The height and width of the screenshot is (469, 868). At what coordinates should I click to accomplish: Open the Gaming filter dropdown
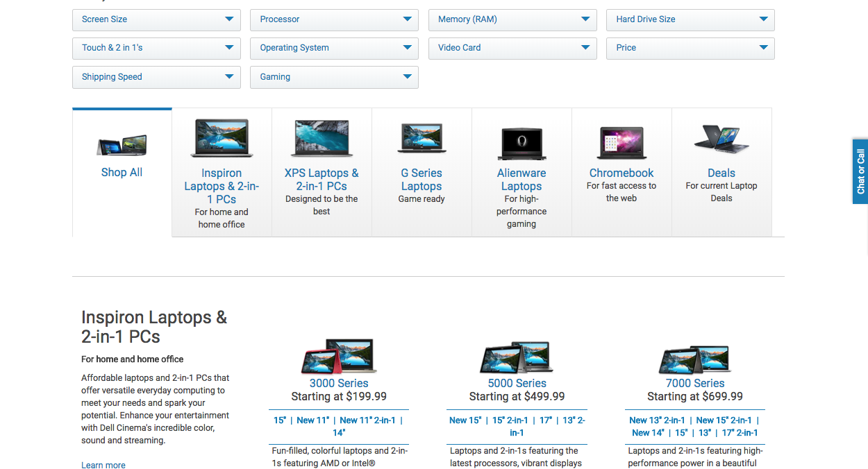[x=334, y=77]
